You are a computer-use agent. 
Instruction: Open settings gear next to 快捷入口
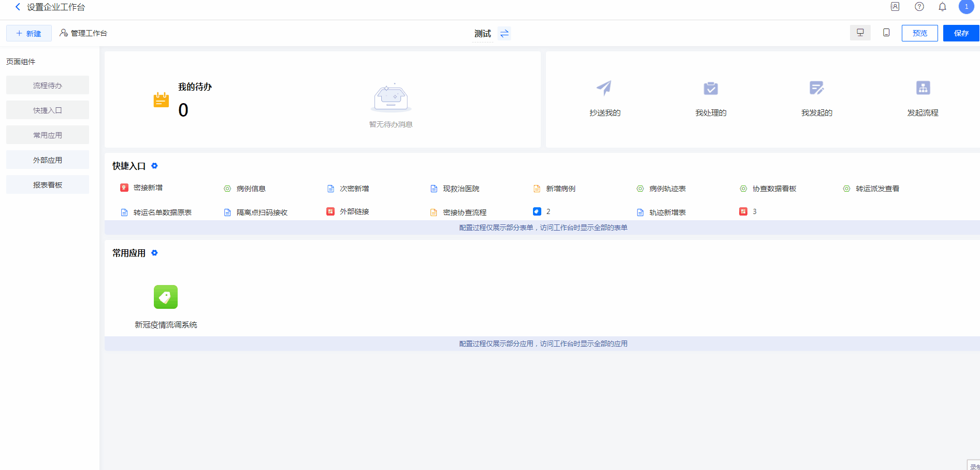(154, 166)
